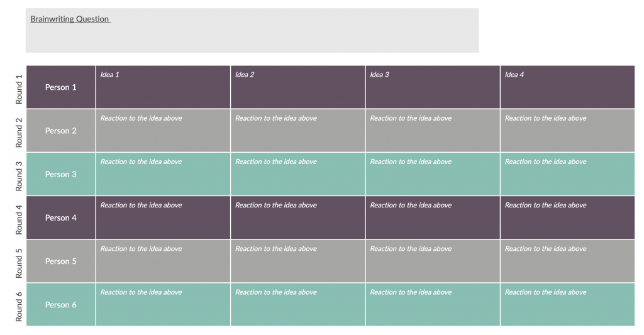Select Person 2's reaction cell under Idea 1

click(x=163, y=131)
